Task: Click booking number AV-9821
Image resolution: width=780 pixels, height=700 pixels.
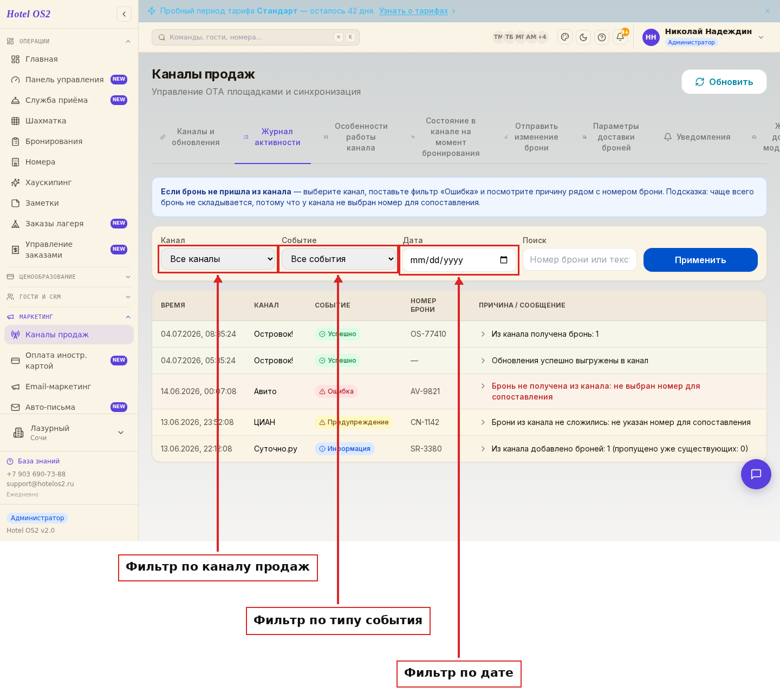Action: point(425,391)
